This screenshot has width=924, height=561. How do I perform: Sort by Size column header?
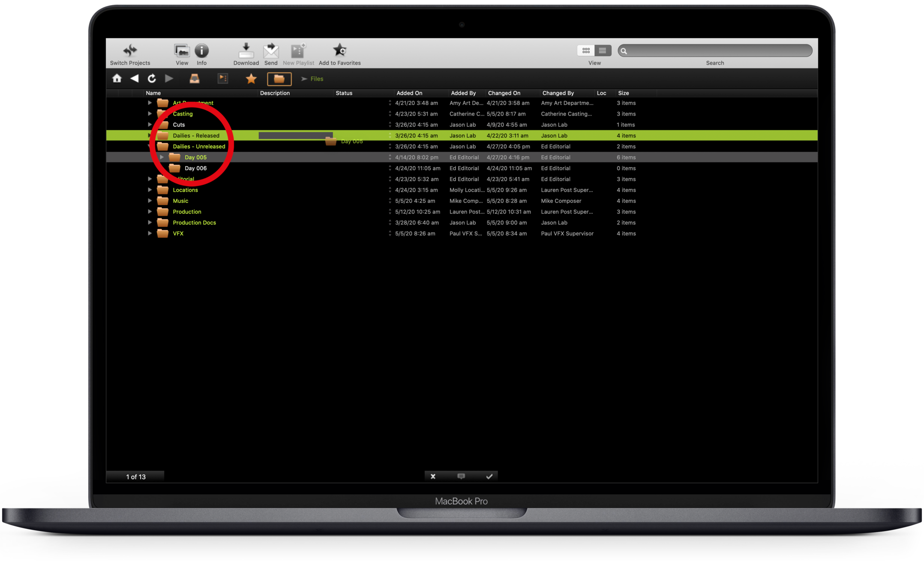623,93
